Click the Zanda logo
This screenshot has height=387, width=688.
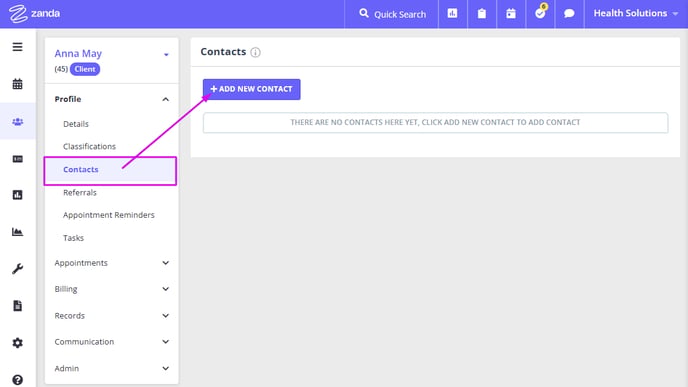click(x=34, y=14)
